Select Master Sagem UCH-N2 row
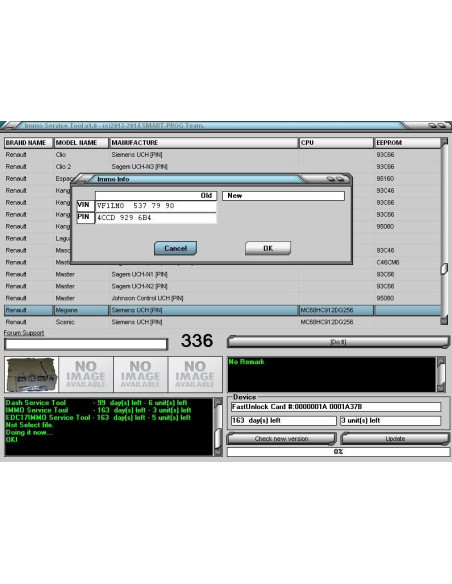 pyautogui.click(x=222, y=286)
